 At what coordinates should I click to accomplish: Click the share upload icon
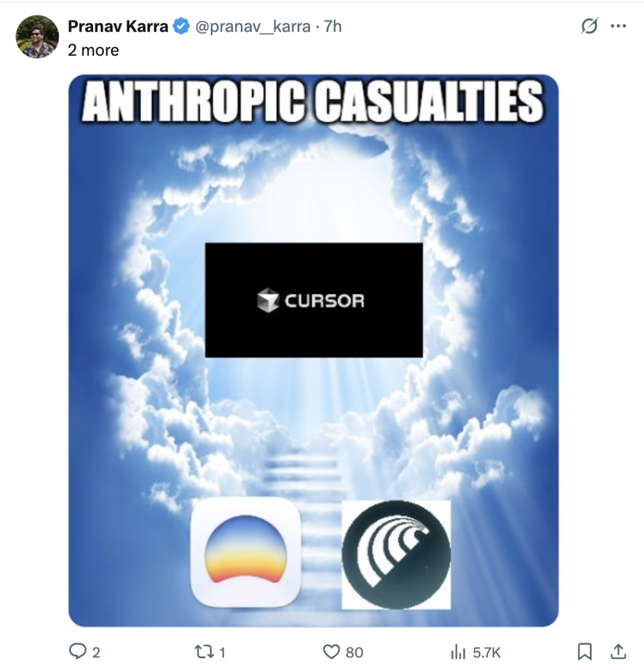[618, 652]
